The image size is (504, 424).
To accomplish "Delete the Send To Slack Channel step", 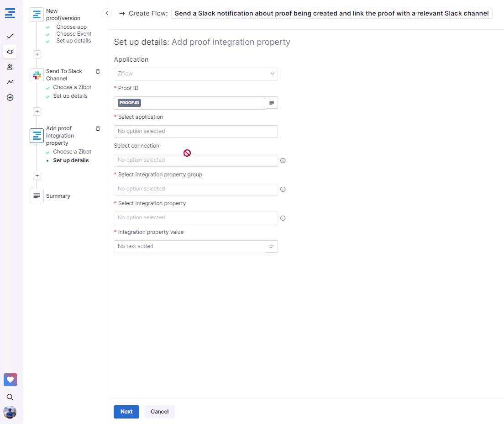I will coord(98,72).
